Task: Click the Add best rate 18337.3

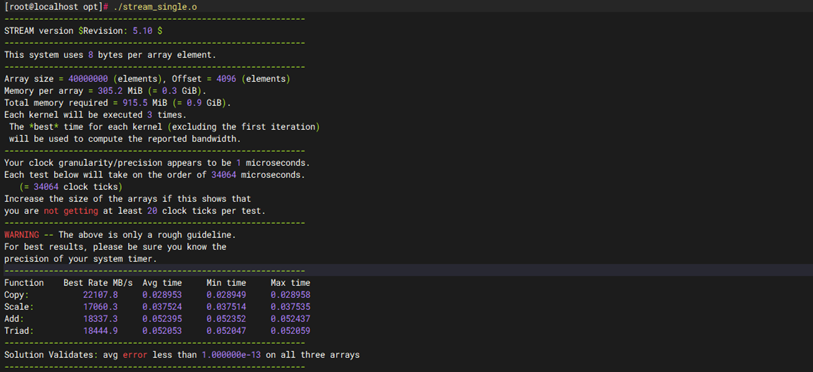Action: pos(100,319)
